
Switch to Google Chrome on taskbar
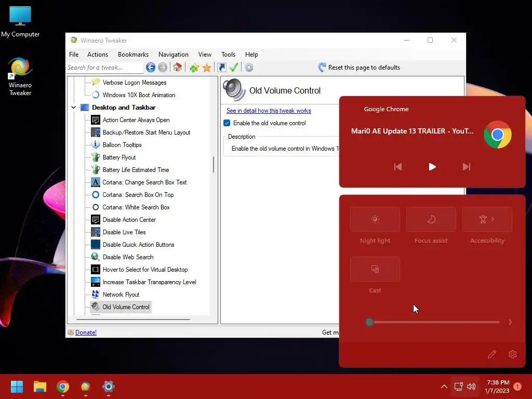[63, 387]
